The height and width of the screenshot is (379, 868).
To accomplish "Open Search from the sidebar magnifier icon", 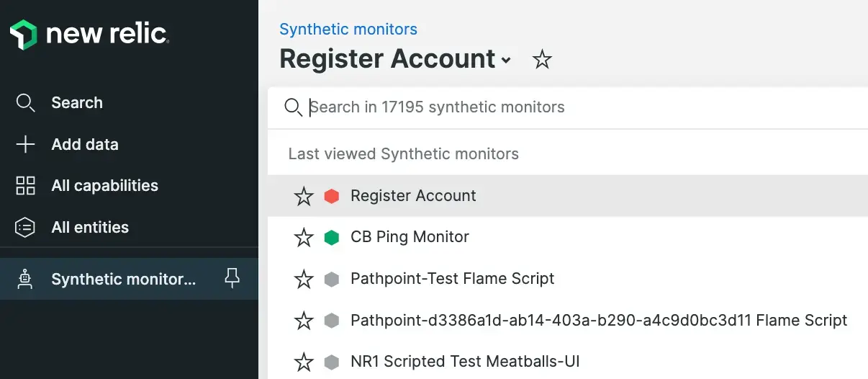I will click(25, 103).
